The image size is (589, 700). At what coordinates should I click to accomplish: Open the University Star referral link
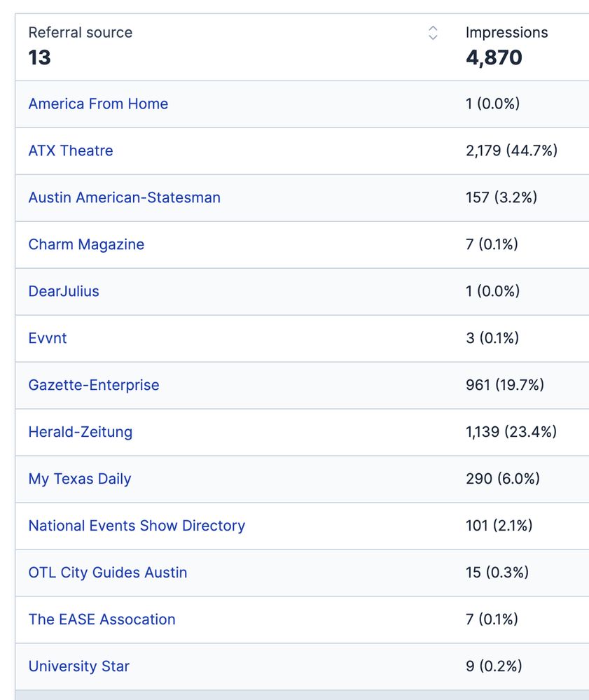78,667
